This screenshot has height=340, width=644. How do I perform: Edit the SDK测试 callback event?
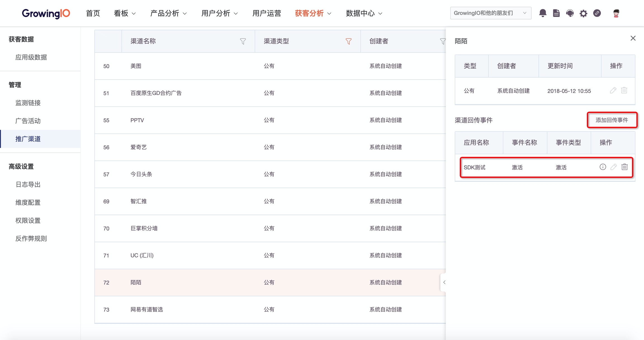pos(614,167)
